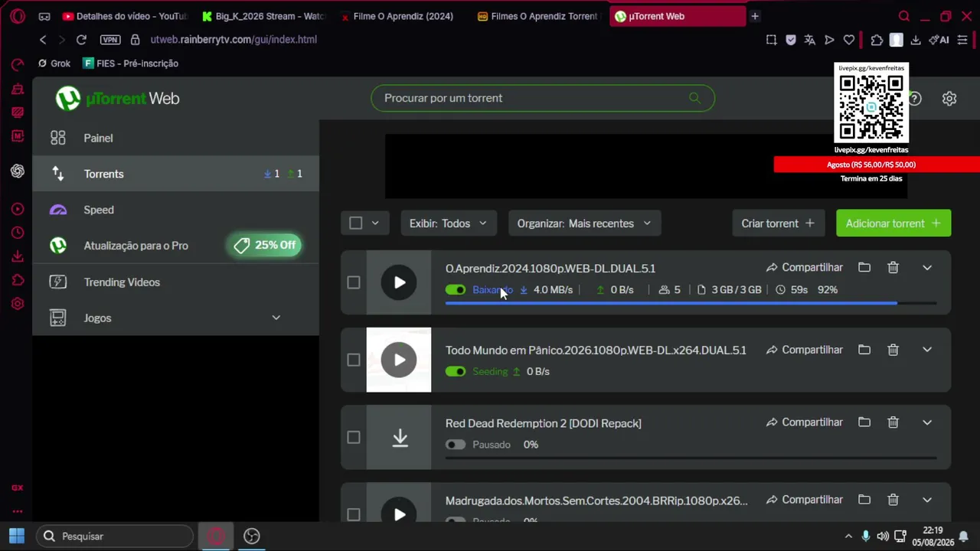980x551 pixels.
Task: Click the Red Dead Redemption 2 download icon
Action: (400, 437)
